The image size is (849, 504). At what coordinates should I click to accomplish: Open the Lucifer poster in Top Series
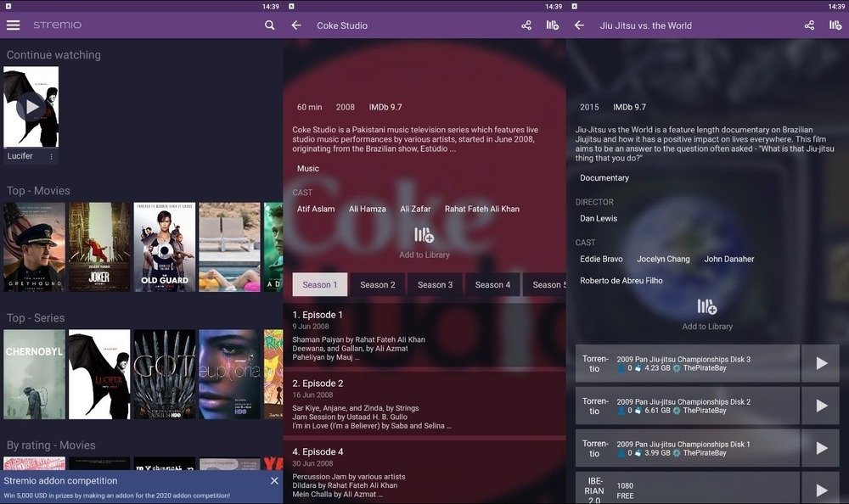pyautogui.click(x=99, y=374)
